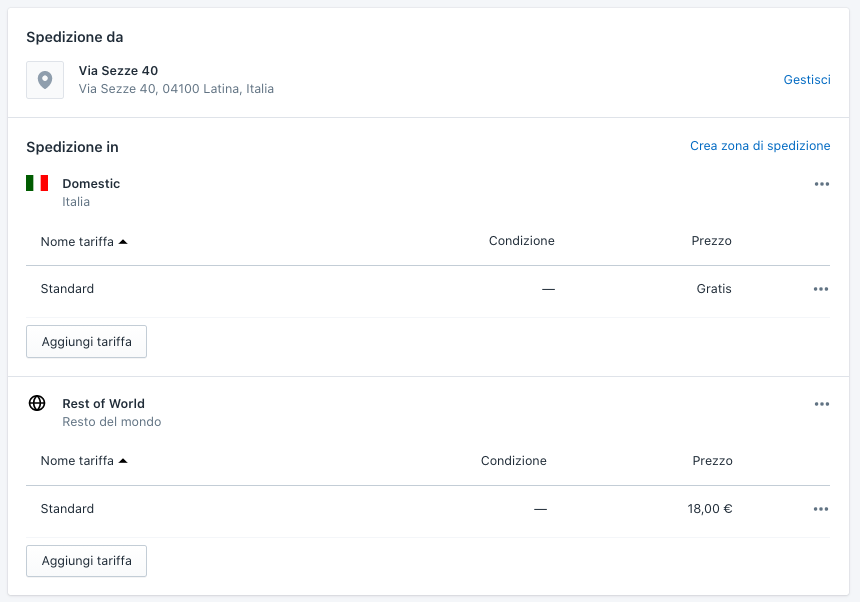Select the Standard rate row in Domestic
This screenshot has height=602, width=860.
(x=67, y=289)
